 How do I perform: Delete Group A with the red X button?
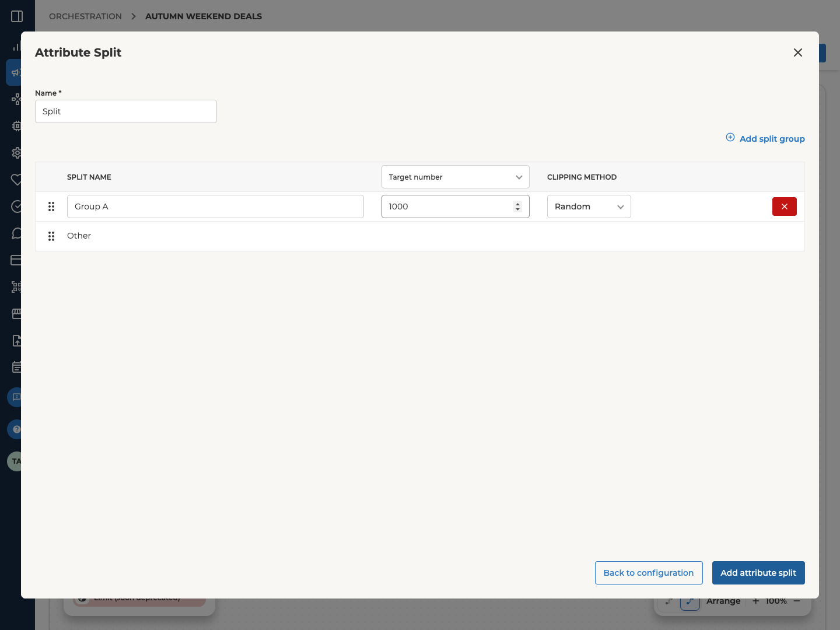(x=785, y=206)
